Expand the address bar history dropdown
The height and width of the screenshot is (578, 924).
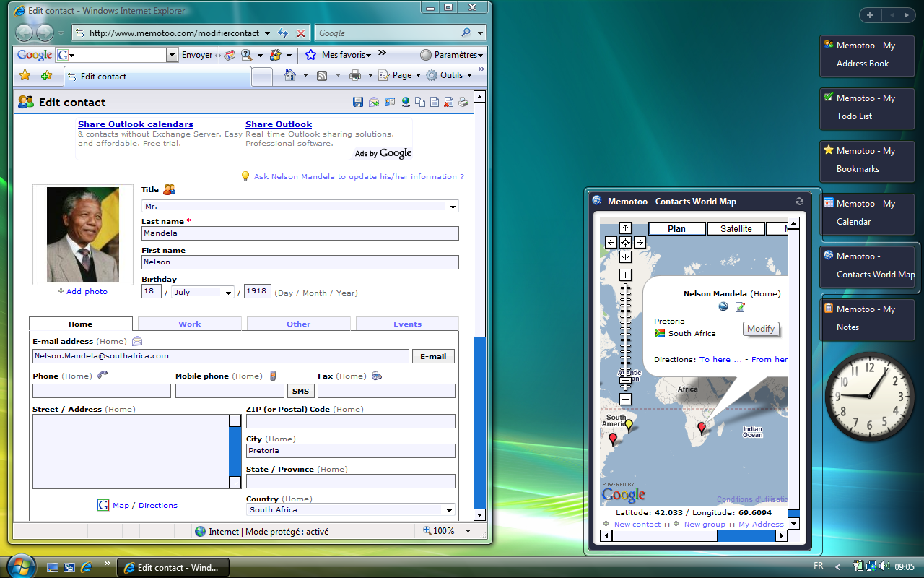click(267, 33)
